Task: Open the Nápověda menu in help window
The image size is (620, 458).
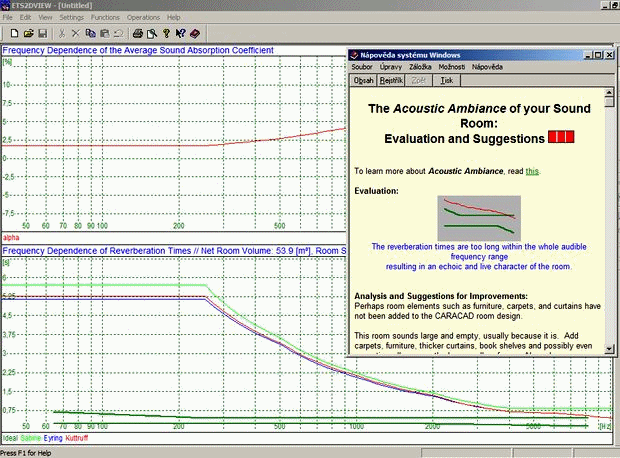Action: pyautogui.click(x=487, y=67)
